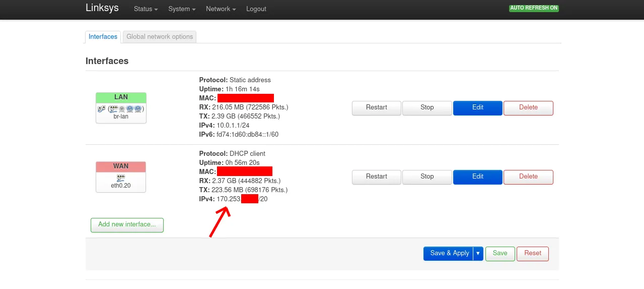Switch to the Global network options tab
Screen dimensions: 644x289
[x=160, y=37]
